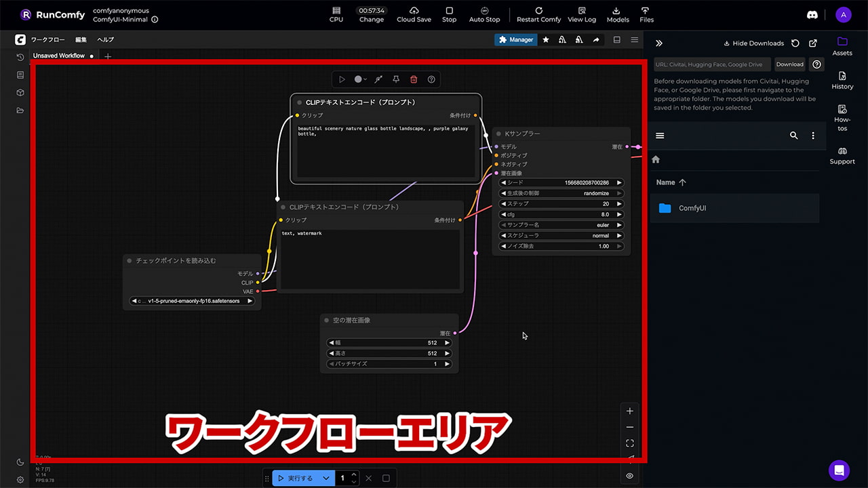The width and height of the screenshot is (868, 488).
Task: Open the ComfyUI Manager
Action: click(x=516, y=40)
